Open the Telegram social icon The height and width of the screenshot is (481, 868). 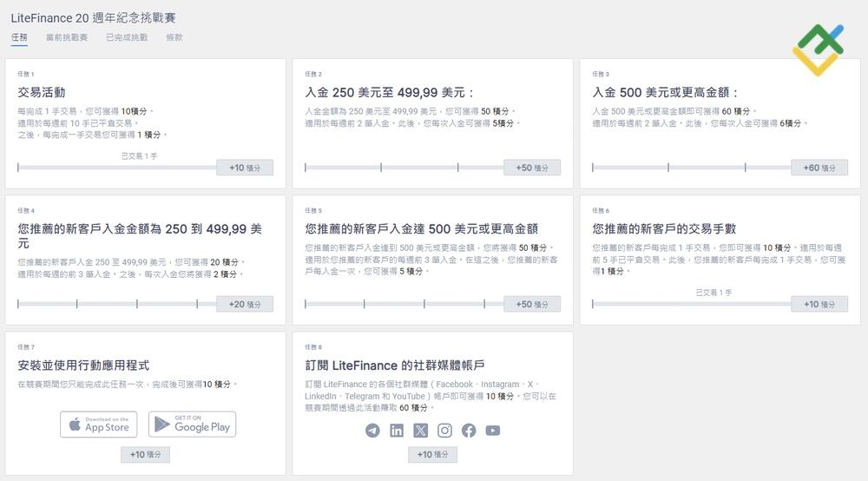click(x=372, y=430)
